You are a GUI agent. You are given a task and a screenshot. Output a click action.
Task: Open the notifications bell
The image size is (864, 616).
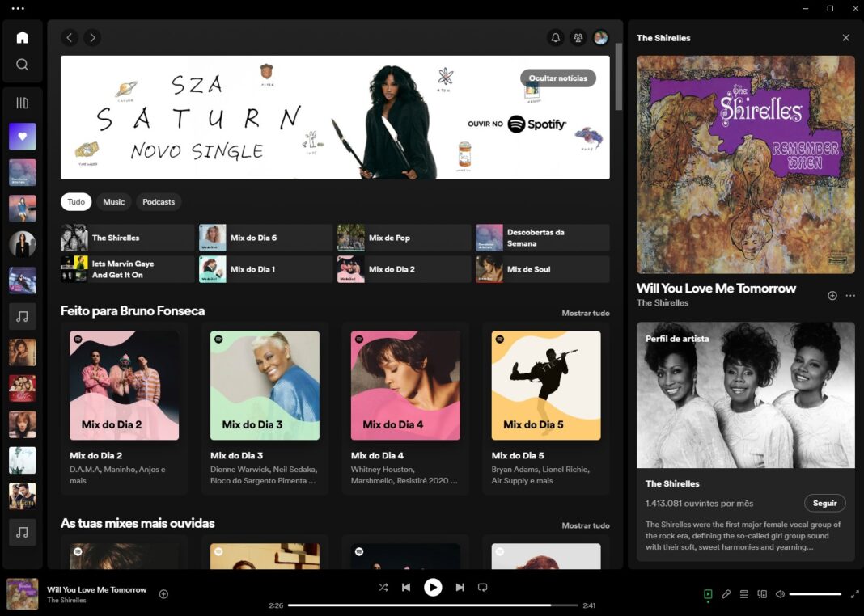point(556,37)
